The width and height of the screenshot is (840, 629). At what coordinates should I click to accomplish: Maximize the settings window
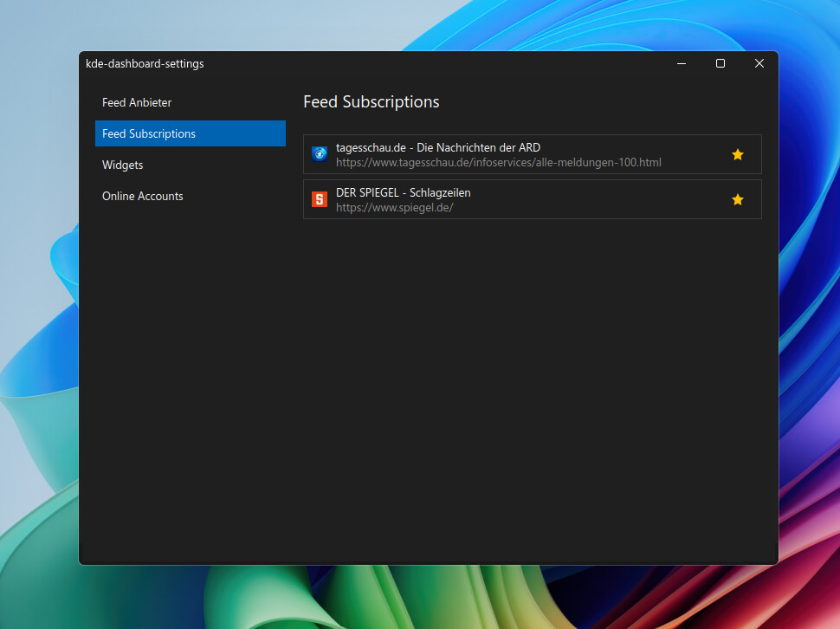pyautogui.click(x=720, y=63)
